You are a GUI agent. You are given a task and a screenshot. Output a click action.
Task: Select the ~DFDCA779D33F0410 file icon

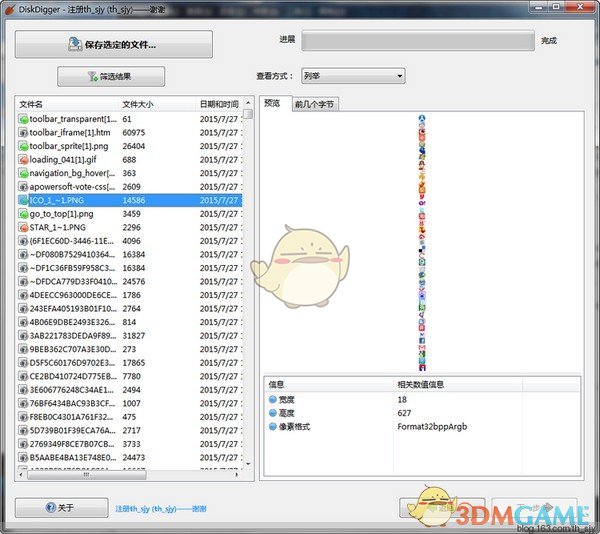coord(23,282)
